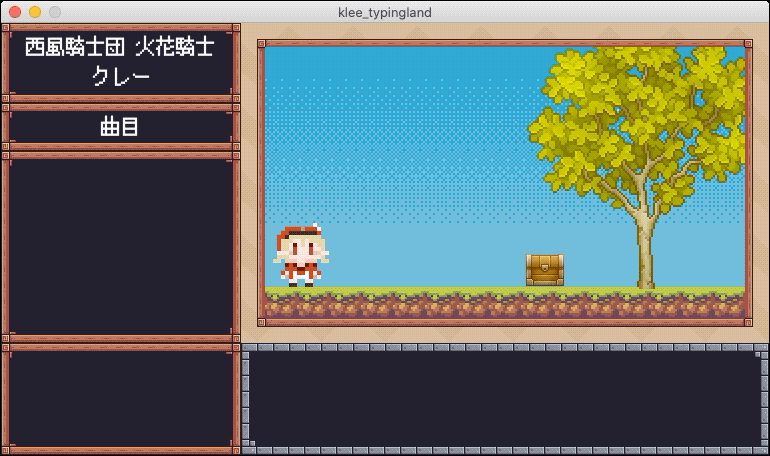The image size is (770, 456).
Task: Select the 曲目 header label
Action: (120, 127)
